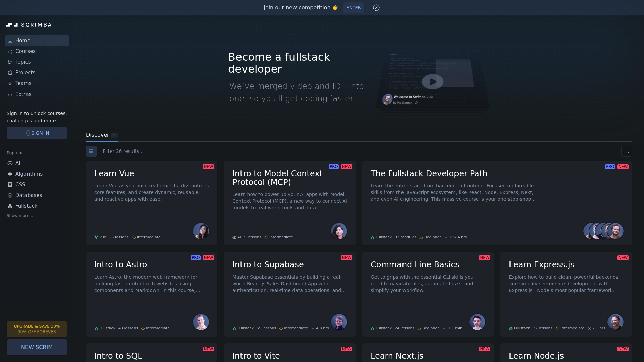The height and width of the screenshot is (362, 644).
Task: Open the Teams sidebar icon
Action: click(10, 83)
